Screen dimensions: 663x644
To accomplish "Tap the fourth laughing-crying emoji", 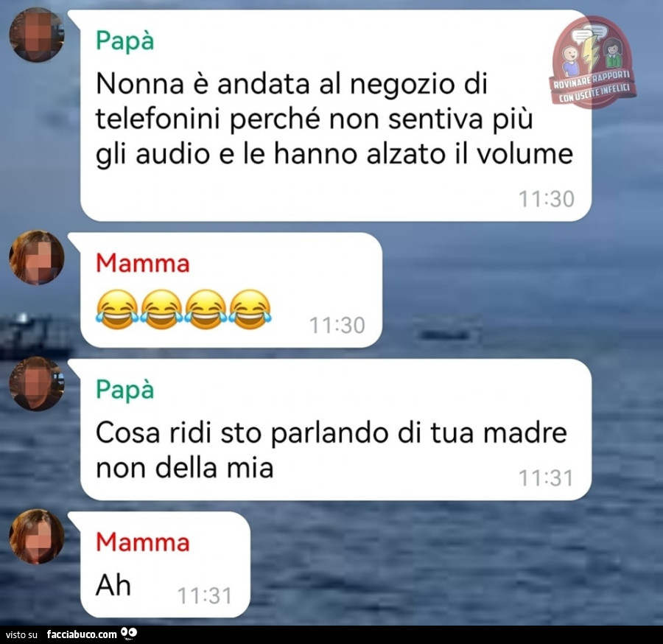I will click(250, 309).
